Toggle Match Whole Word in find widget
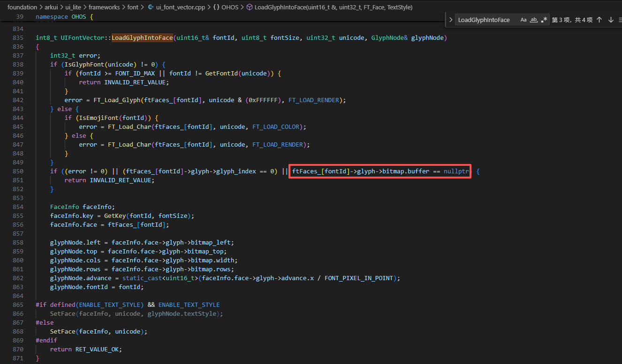 534,20
